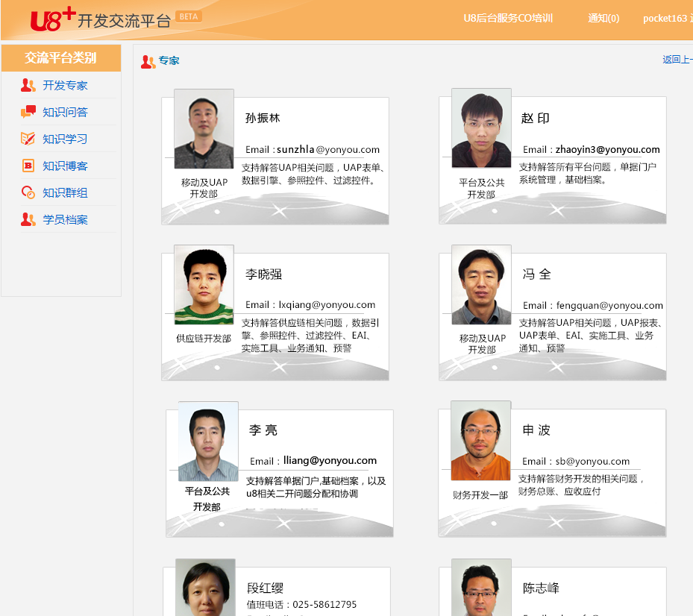Click the 返回上 link at top right
Image resolution: width=693 pixels, height=616 pixels.
click(x=677, y=59)
